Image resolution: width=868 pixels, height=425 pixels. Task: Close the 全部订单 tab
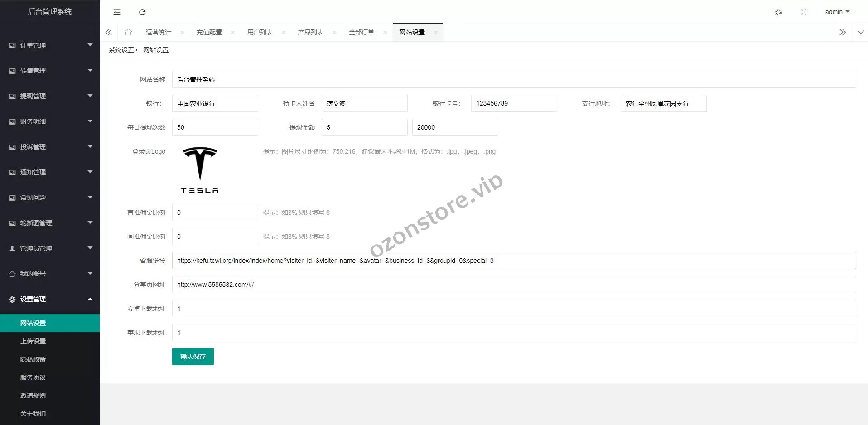click(x=385, y=32)
